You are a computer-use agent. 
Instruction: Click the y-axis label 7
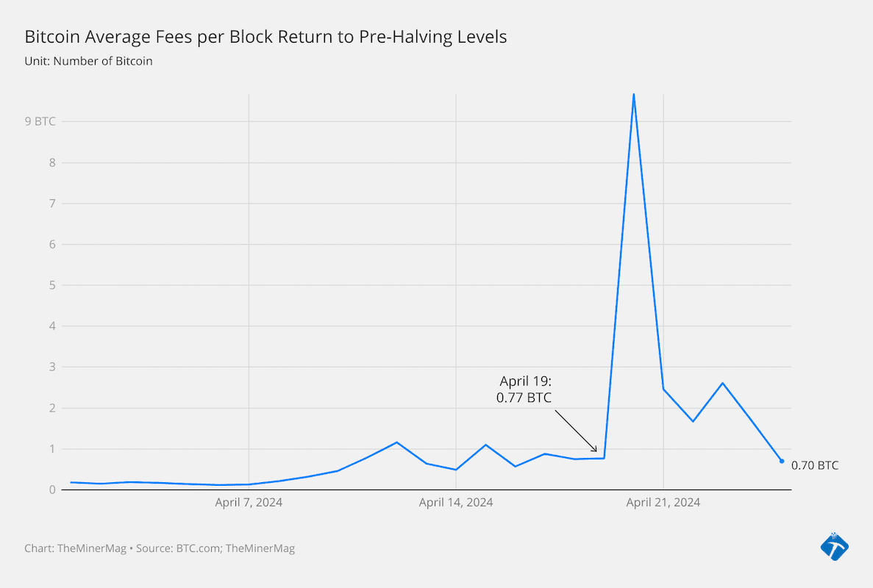click(52, 204)
